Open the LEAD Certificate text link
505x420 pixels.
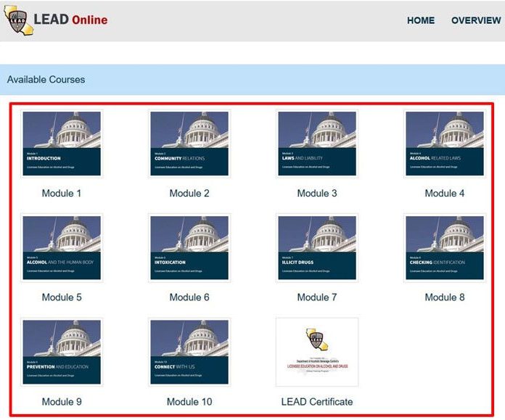coord(317,402)
